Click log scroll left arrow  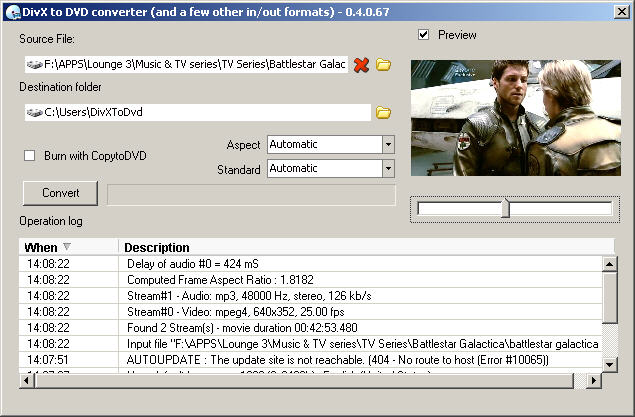pos(27,381)
